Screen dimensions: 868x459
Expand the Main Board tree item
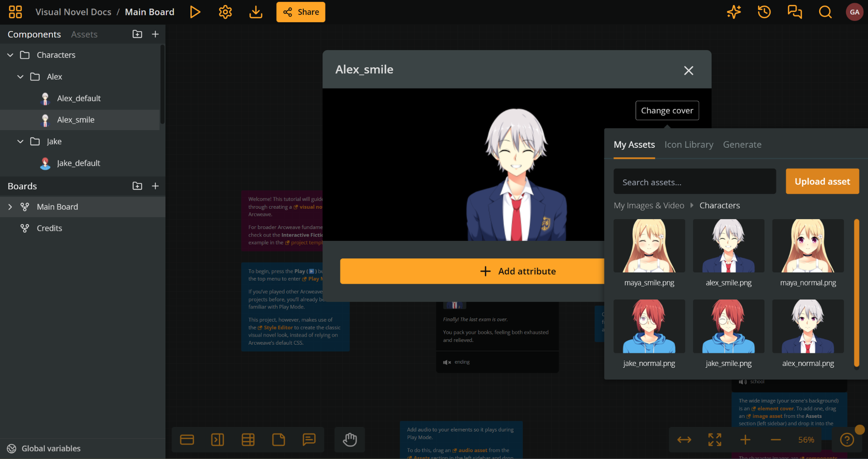pyautogui.click(x=10, y=207)
